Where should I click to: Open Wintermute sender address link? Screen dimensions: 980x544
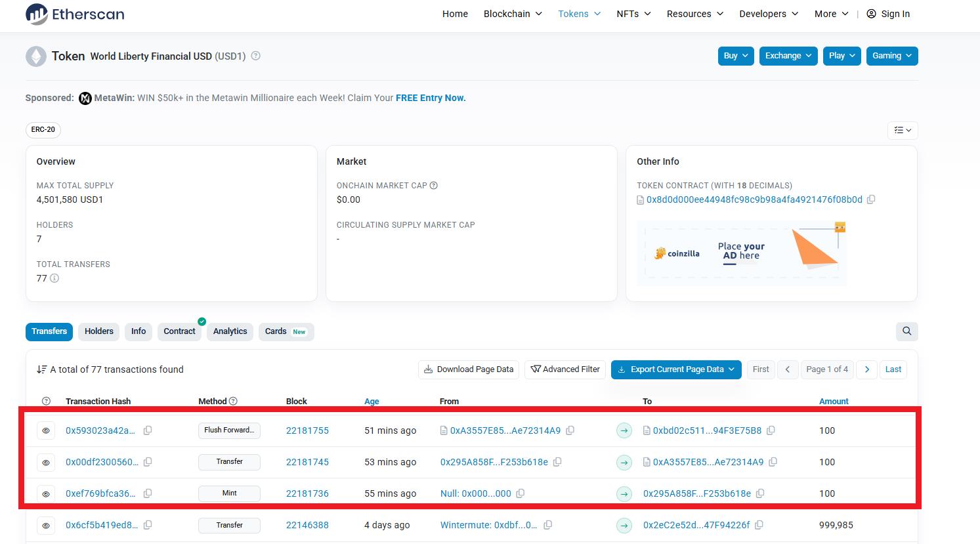coord(488,525)
